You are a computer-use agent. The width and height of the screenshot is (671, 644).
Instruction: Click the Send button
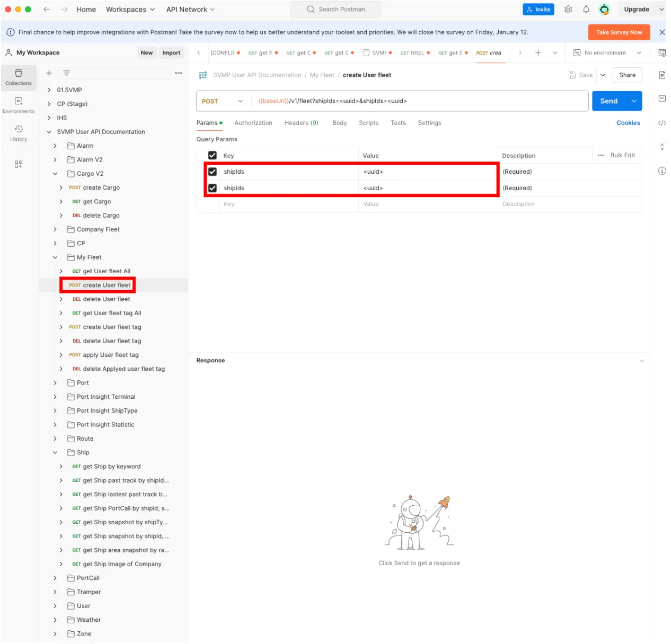point(609,101)
